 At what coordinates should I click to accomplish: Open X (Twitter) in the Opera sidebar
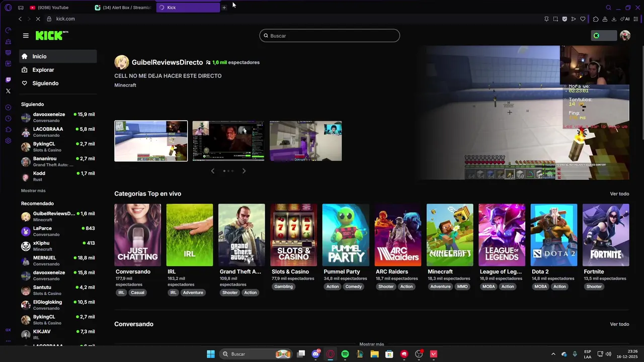[8, 91]
